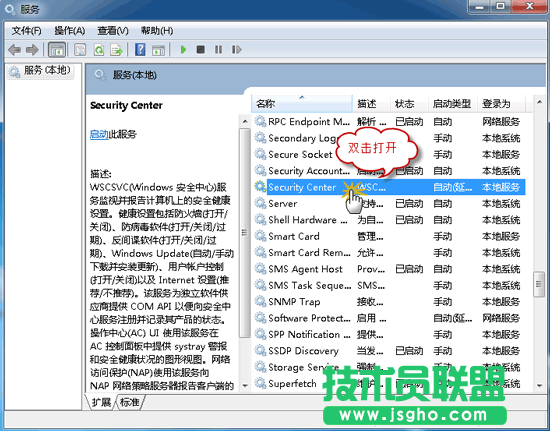Select the SPP Notification service row
This screenshot has height=431, width=550.
(389, 335)
